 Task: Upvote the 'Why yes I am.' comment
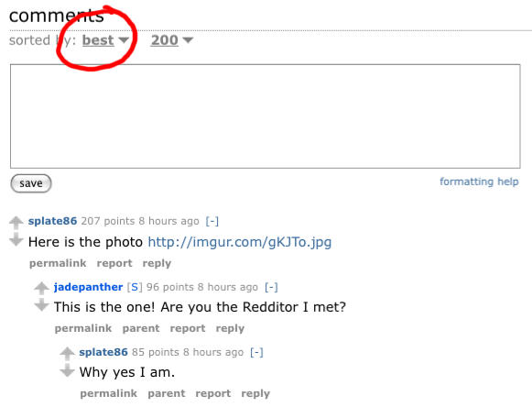click(x=67, y=353)
